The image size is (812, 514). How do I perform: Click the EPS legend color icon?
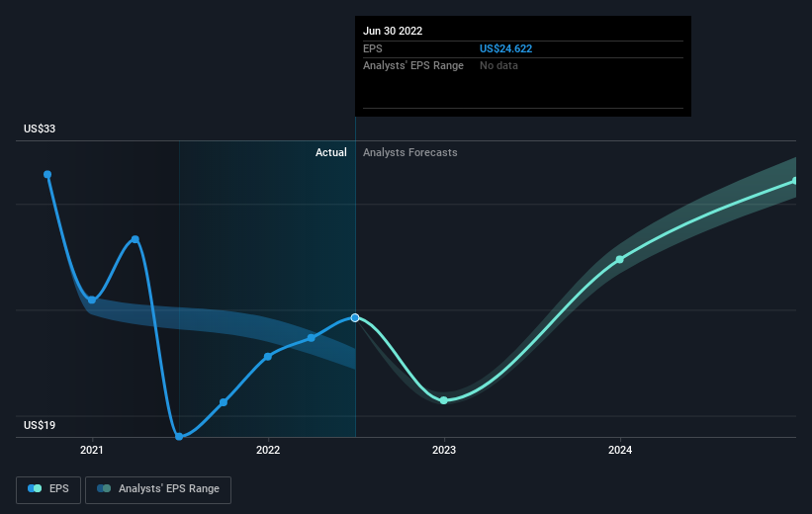coord(35,488)
